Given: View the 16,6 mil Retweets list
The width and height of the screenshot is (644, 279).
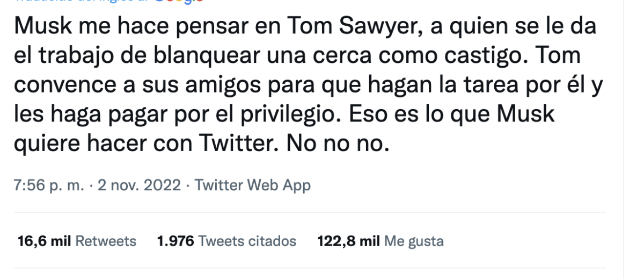Looking at the screenshot, I should (77, 241).
